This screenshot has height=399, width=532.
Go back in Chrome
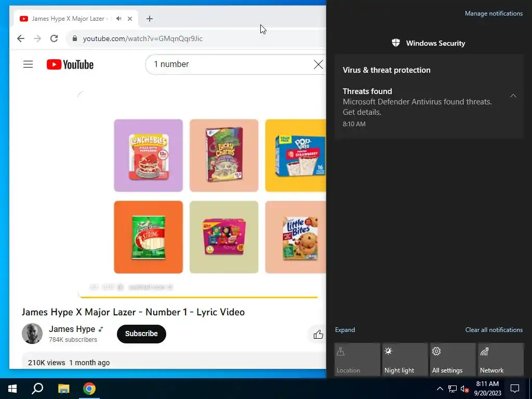click(x=21, y=38)
